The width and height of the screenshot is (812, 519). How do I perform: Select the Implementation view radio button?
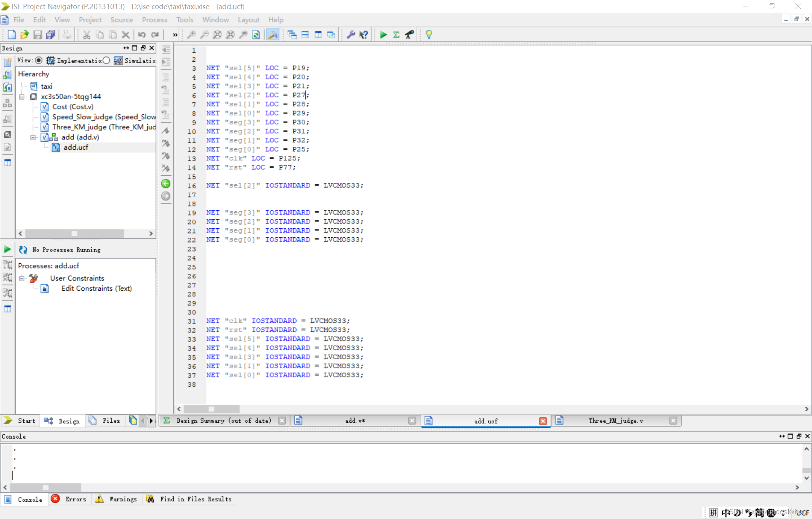39,60
